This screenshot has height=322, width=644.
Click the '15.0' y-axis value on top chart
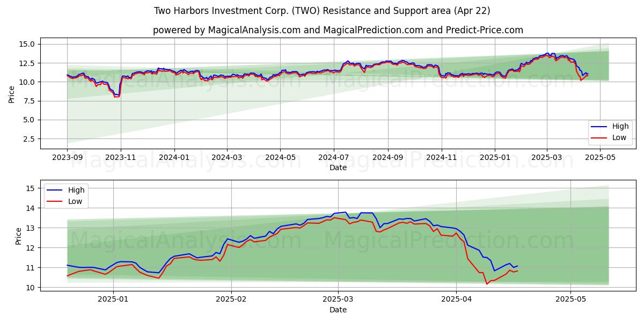pyautogui.click(x=28, y=44)
